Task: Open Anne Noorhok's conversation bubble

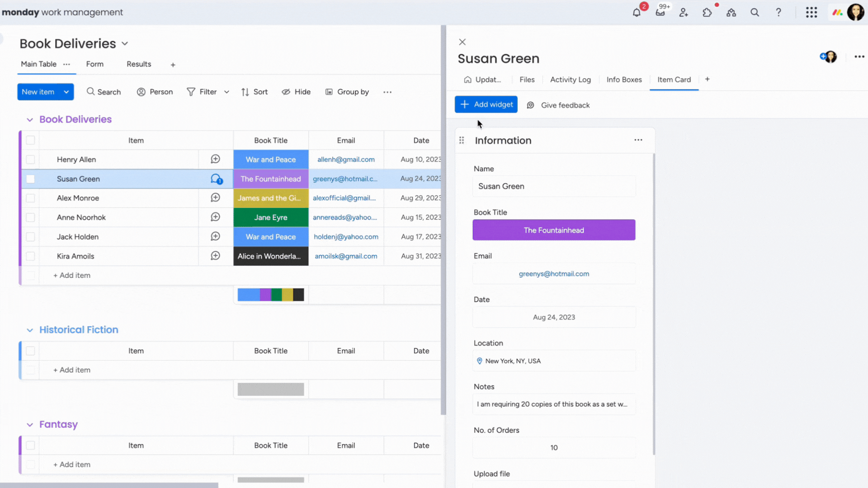Action: [x=216, y=217]
